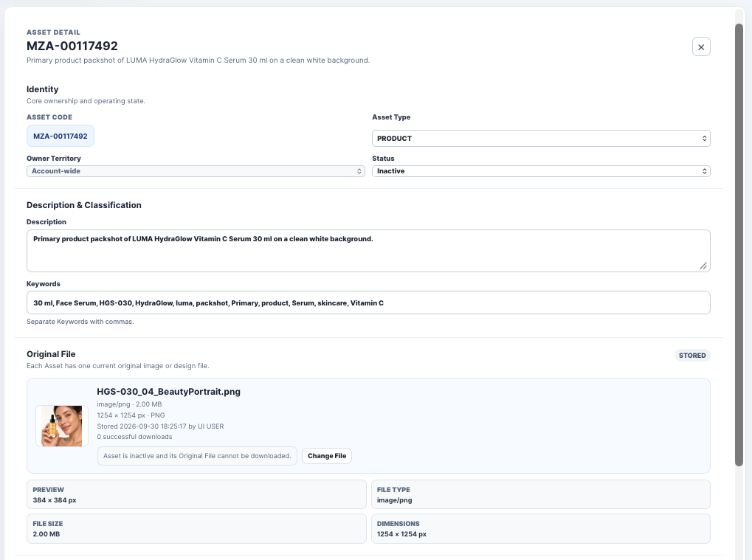The height and width of the screenshot is (560, 752).
Task: Open the Owner Territory dropdown
Action: pos(196,171)
